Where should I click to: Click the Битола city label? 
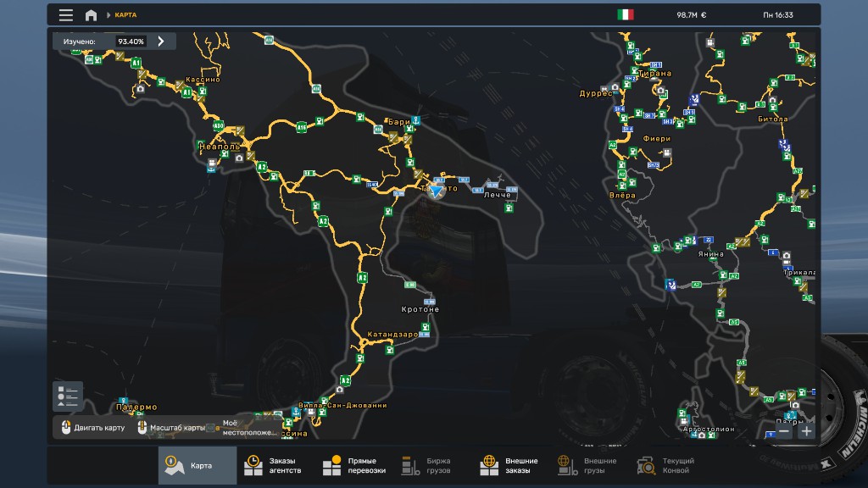tap(773, 119)
